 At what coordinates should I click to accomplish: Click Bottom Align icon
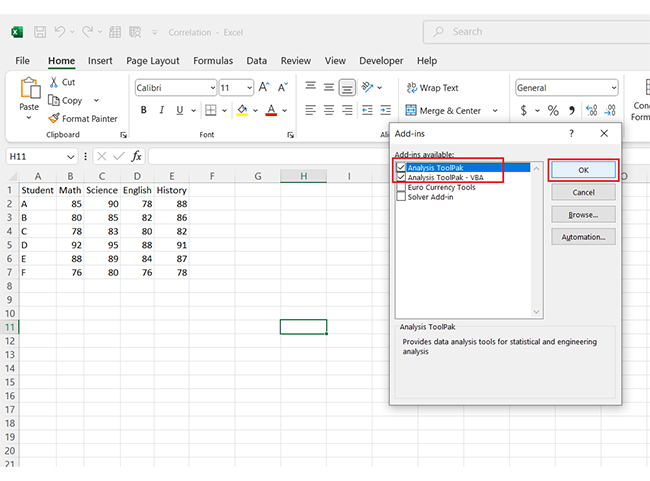pos(347,87)
